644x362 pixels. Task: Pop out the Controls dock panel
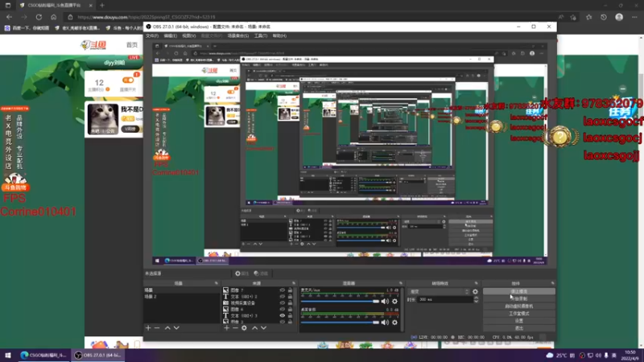pos(553,283)
